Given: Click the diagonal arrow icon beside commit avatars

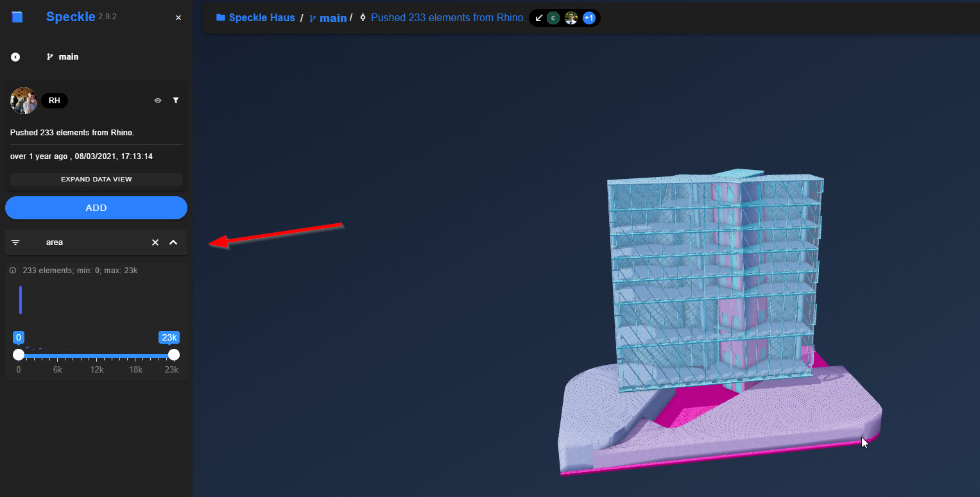Looking at the screenshot, I should 538,18.
